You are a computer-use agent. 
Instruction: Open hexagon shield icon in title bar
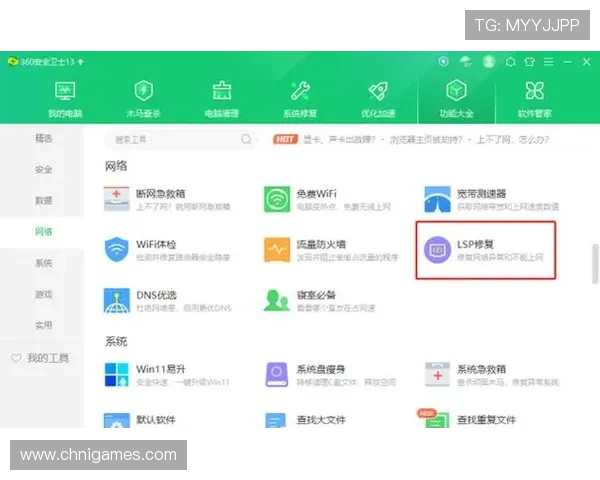click(443, 61)
